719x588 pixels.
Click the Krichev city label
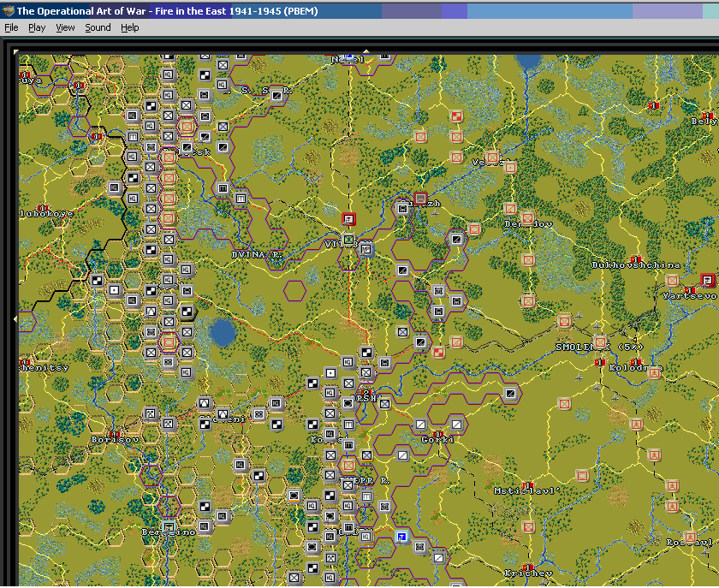[528, 573]
